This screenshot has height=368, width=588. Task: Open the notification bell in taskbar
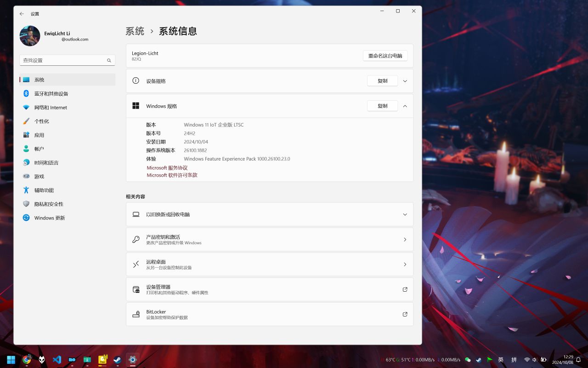tap(578, 360)
